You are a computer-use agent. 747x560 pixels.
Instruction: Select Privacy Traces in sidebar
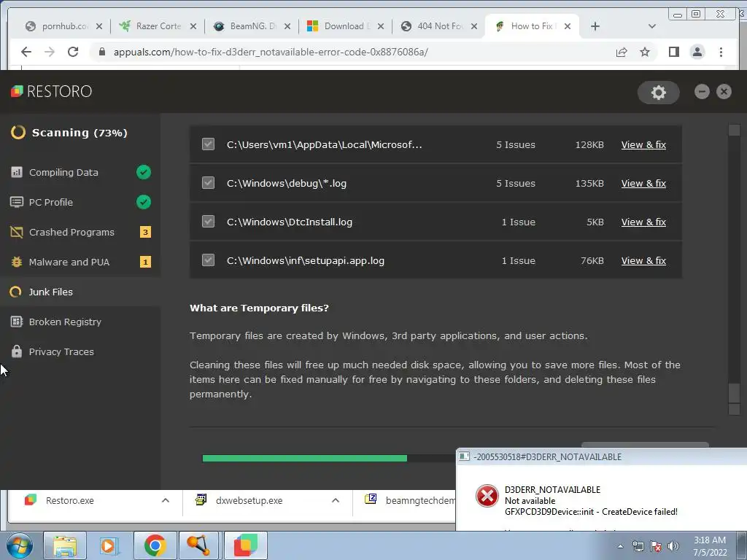point(80,351)
